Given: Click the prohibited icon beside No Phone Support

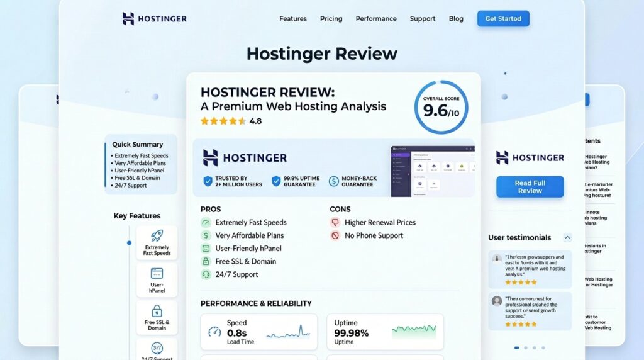Looking at the screenshot, I should pyautogui.click(x=335, y=235).
